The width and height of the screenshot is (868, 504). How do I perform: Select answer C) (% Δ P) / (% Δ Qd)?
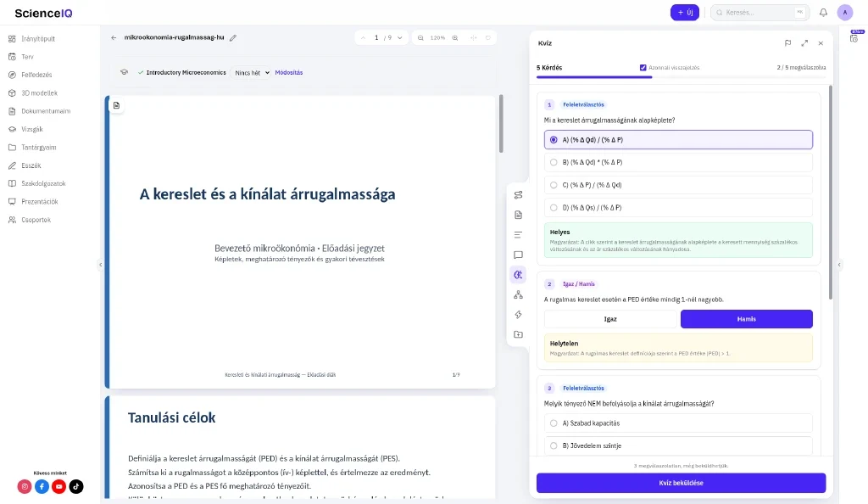click(x=678, y=185)
